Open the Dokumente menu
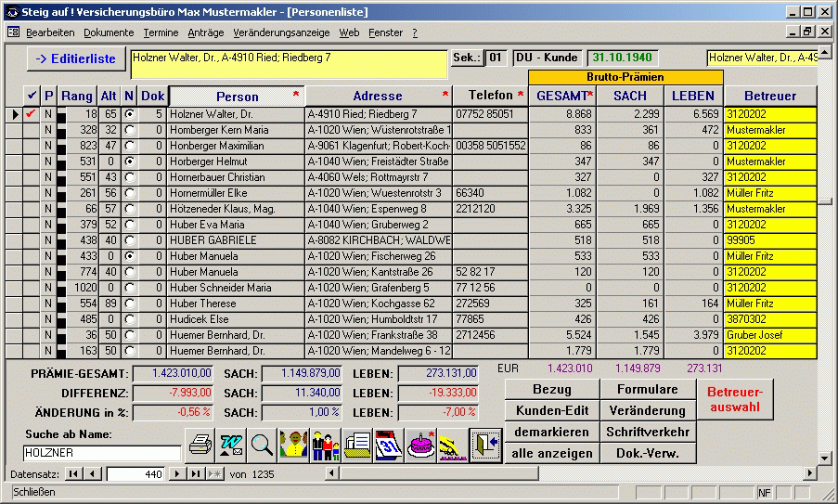Viewport: 838px width, 504px height. pos(109,32)
